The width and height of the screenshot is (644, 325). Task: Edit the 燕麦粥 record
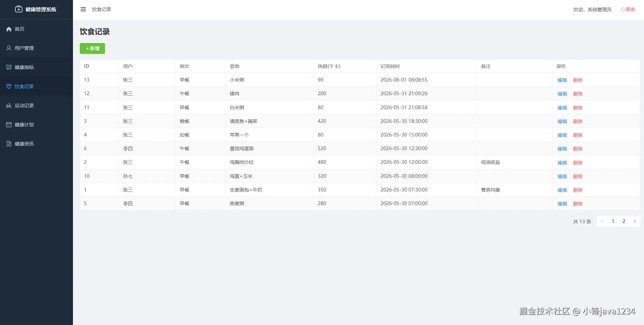[562, 204]
